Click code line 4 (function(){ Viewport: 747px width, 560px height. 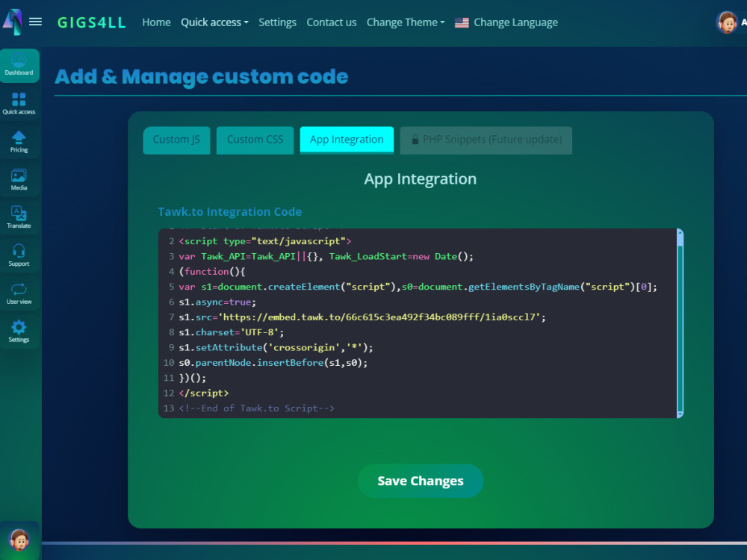(x=212, y=272)
